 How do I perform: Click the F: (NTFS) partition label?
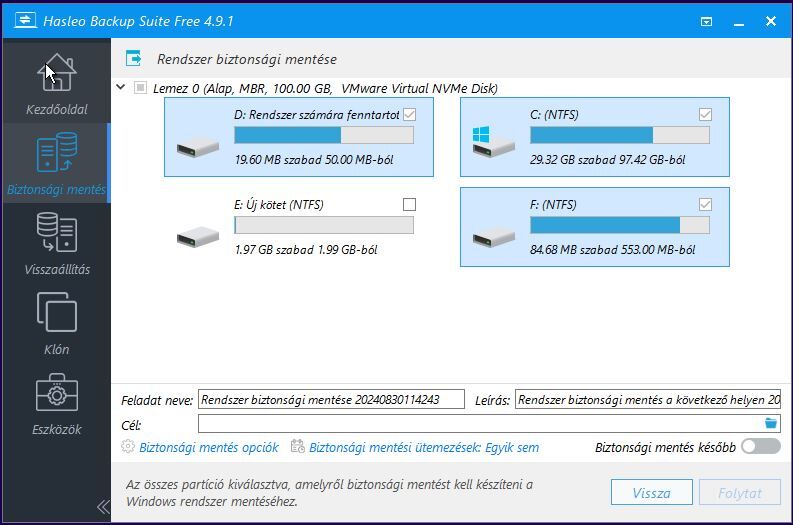click(x=553, y=205)
